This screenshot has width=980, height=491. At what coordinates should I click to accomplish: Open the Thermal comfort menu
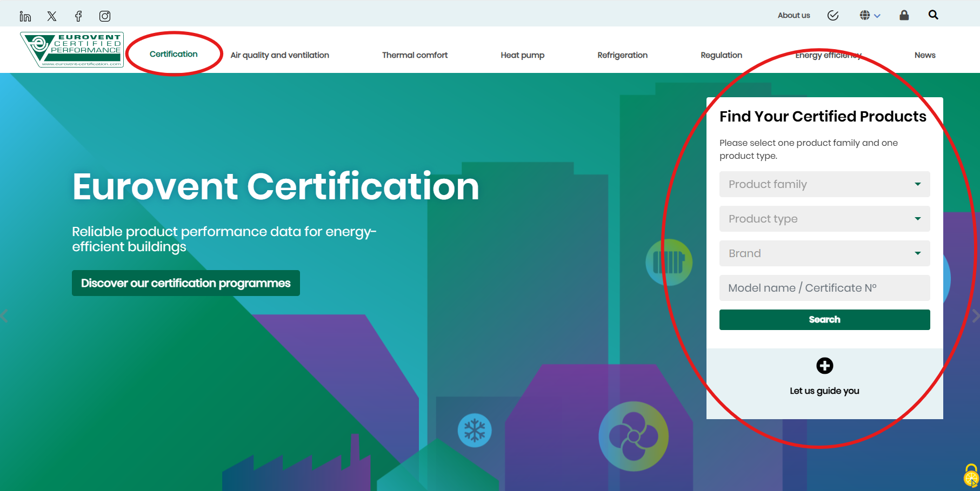[x=415, y=55]
